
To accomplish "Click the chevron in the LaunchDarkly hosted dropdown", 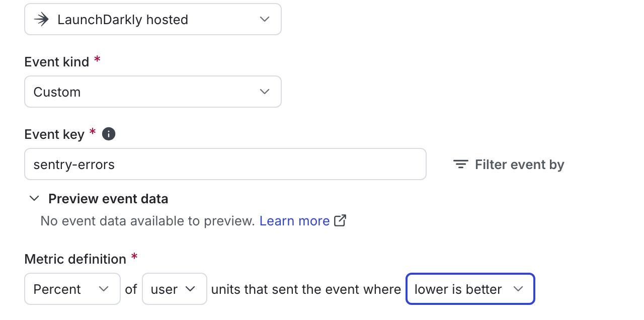I will tap(264, 19).
